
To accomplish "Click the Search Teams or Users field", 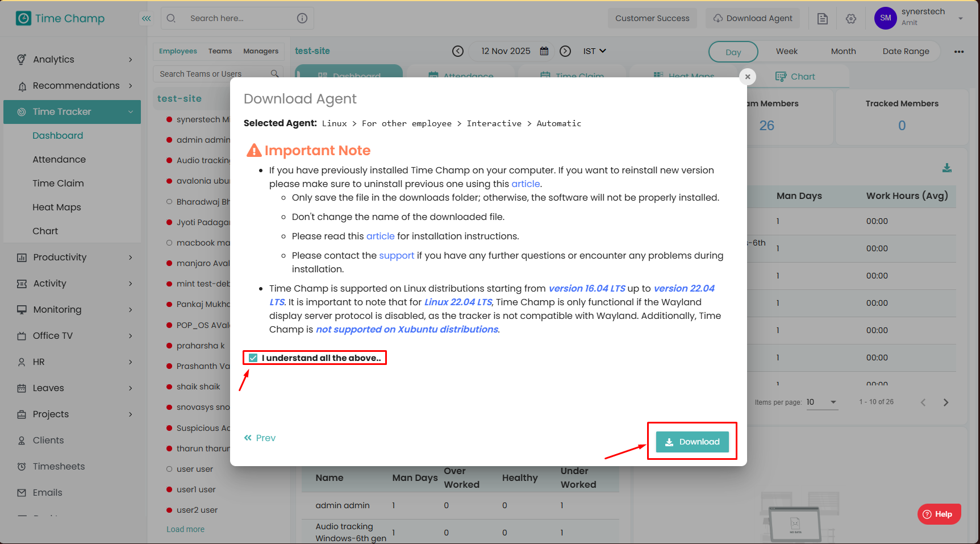I will pyautogui.click(x=218, y=74).
